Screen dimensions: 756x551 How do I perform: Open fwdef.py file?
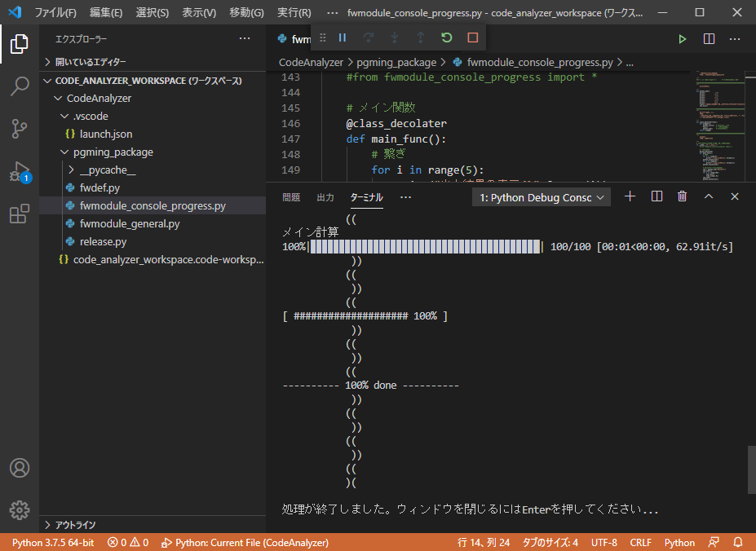[x=153, y=187]
